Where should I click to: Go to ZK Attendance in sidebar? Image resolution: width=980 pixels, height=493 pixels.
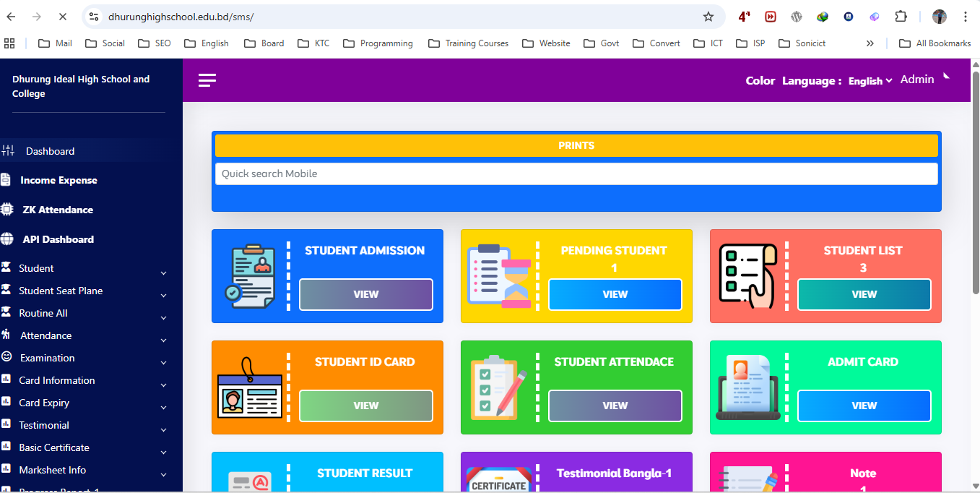58,210
